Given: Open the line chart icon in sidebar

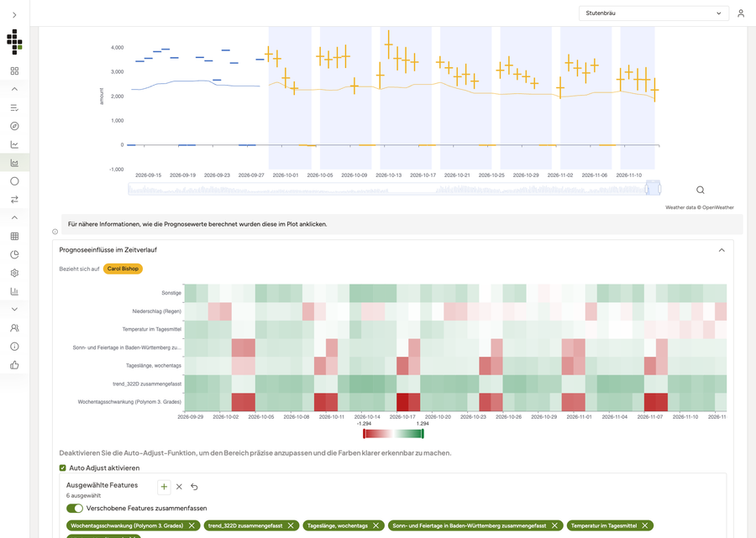Looking at the screenshot, I should point(14,144).
